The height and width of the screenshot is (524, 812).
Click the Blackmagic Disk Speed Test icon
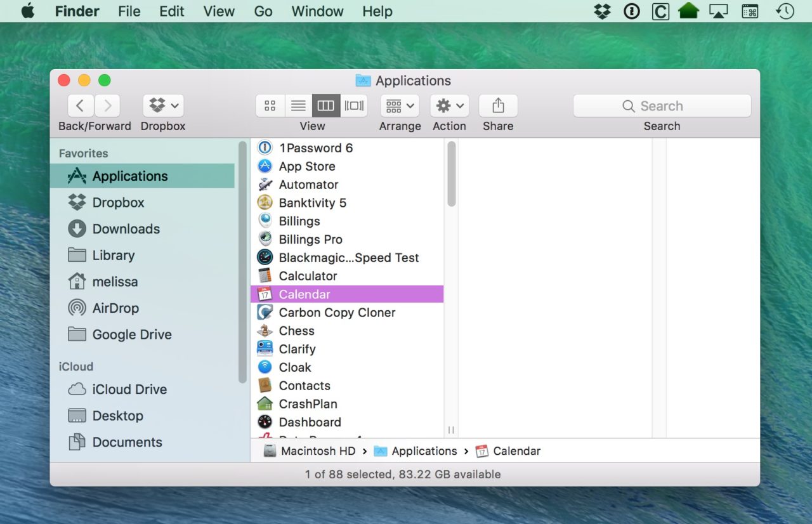265,258
